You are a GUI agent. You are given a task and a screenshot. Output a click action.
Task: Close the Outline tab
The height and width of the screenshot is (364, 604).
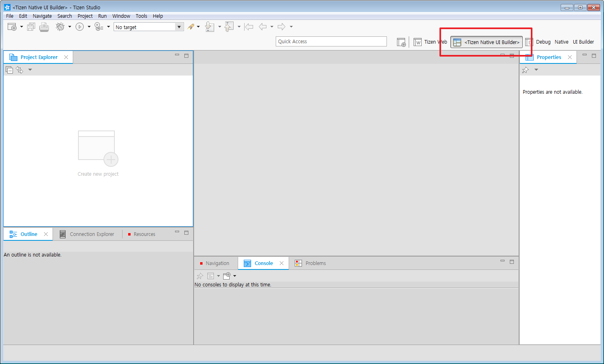coord(46,234)
